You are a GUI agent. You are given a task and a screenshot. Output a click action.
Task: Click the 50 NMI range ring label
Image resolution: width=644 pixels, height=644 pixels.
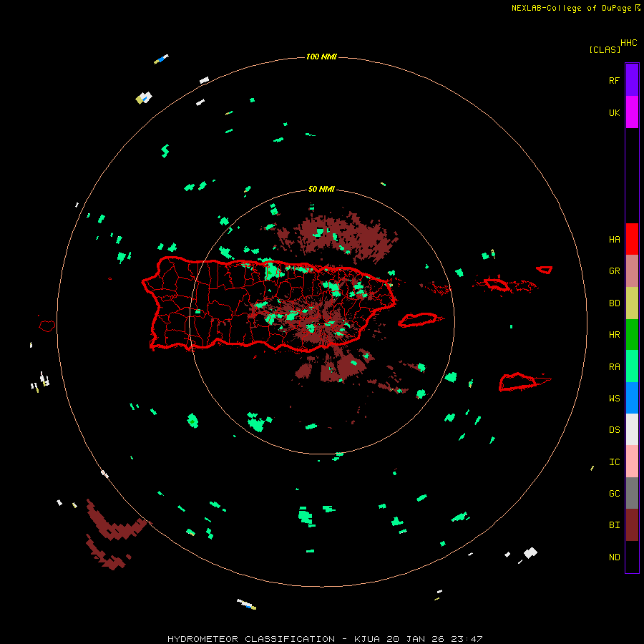321,190
